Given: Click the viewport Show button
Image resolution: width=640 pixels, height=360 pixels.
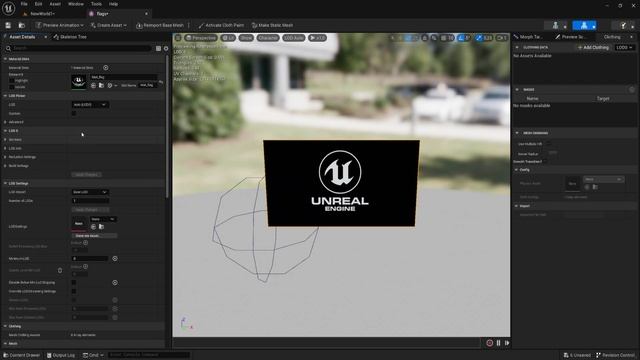Looking at the screenshot, I should coord(246,38).
